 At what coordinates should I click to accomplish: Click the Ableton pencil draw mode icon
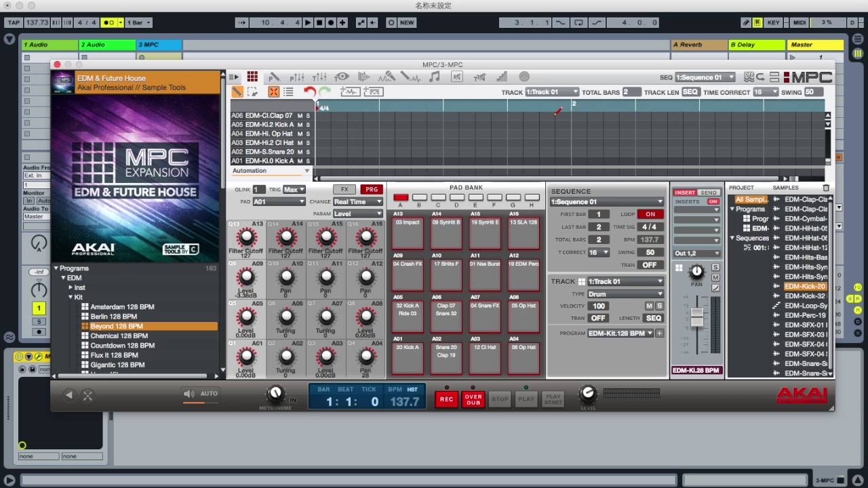(x=746, y=22)
